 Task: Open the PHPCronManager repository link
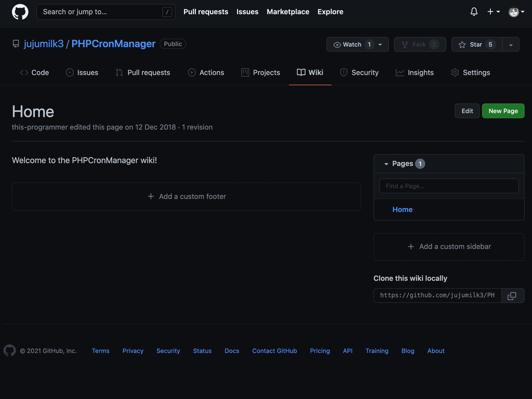(114, 44)
